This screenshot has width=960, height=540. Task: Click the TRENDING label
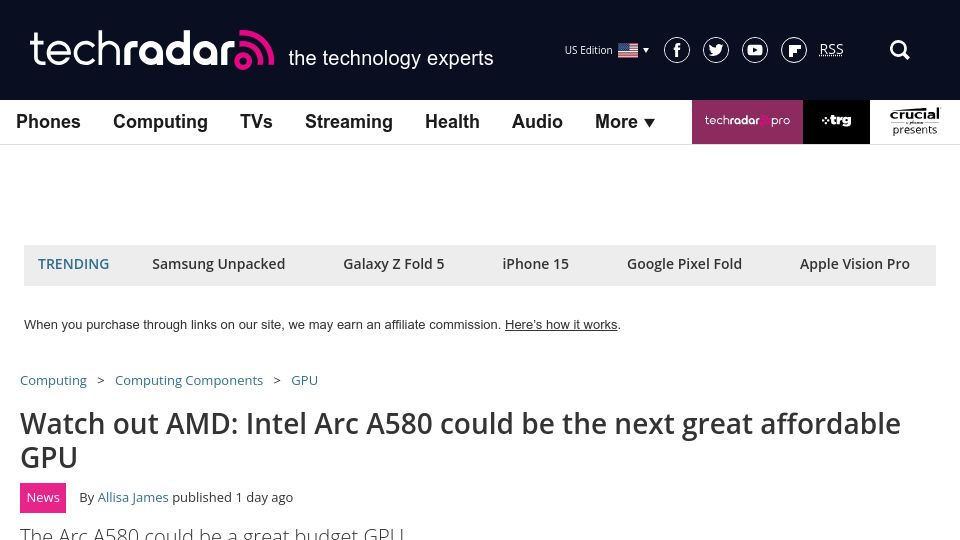(x=73, y=264)
